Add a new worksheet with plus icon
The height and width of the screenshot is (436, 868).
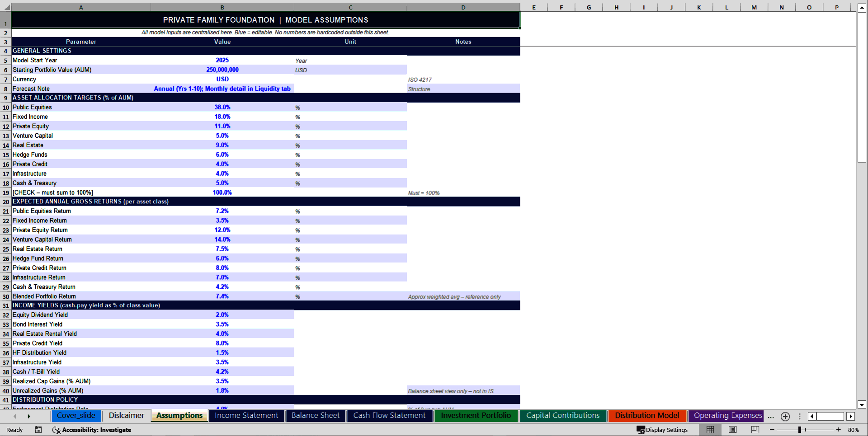785,416
